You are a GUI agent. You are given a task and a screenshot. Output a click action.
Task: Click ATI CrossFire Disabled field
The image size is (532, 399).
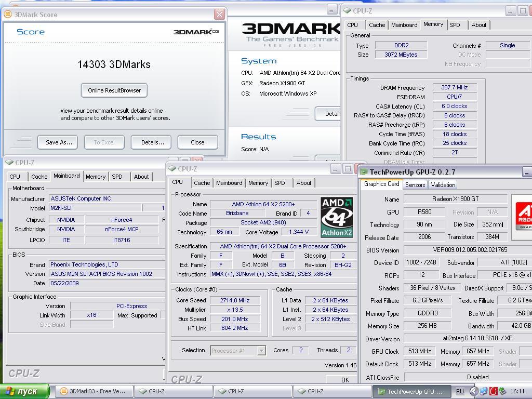click(468, 377)
